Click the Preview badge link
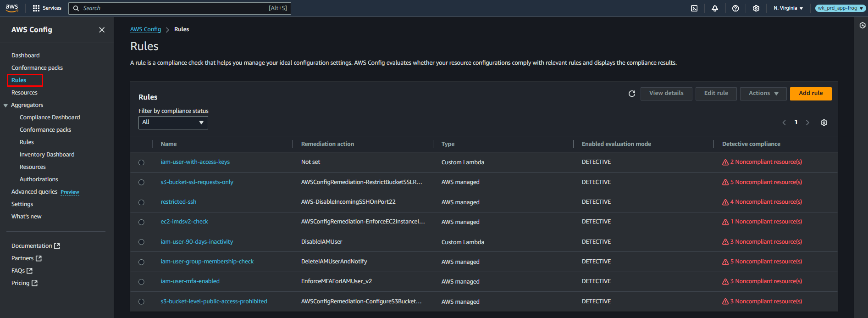This screenshot has width=868, height=318. 70,192
